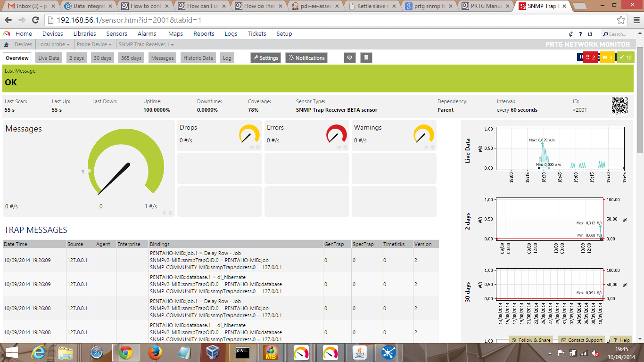The height and width of the screenshot is (362, 644).
Task: Switch to the Live Data tab
Action: coord(49,58)
